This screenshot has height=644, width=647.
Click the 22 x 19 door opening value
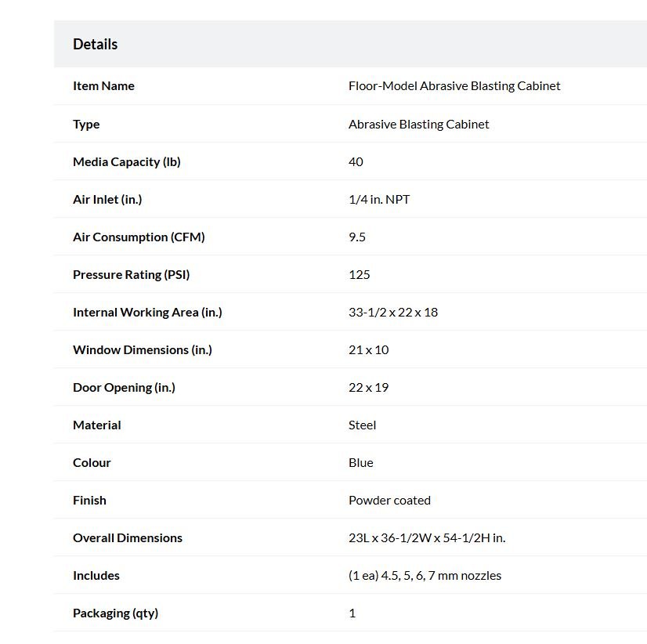pyautogui.click(x=368, y=387)
